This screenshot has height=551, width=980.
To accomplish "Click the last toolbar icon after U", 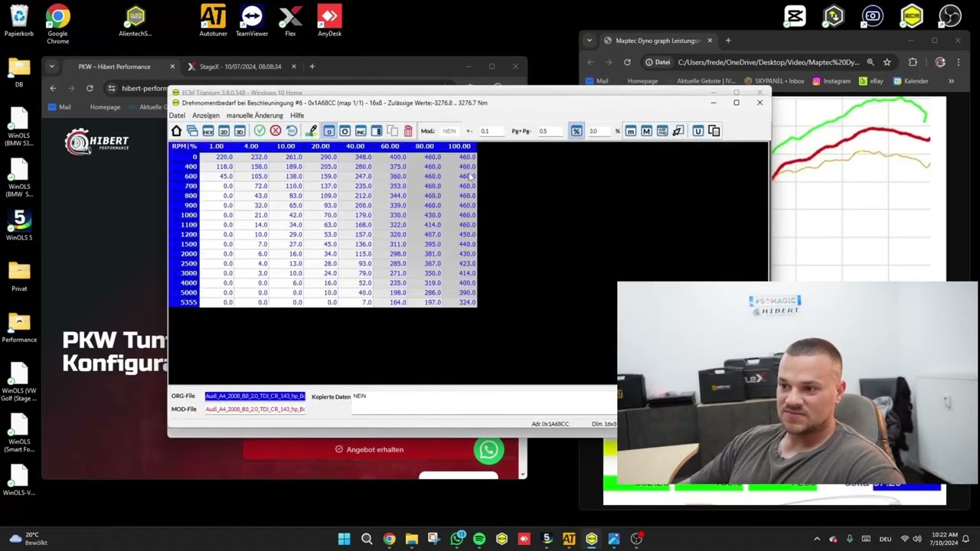I will pyautogui.click(x=714, y=131).
